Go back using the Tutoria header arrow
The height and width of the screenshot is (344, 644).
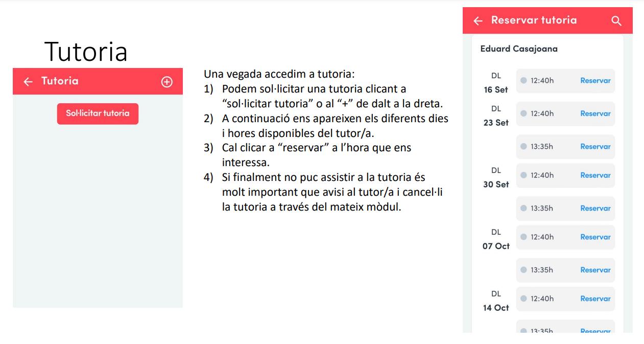tap(28, 82)
